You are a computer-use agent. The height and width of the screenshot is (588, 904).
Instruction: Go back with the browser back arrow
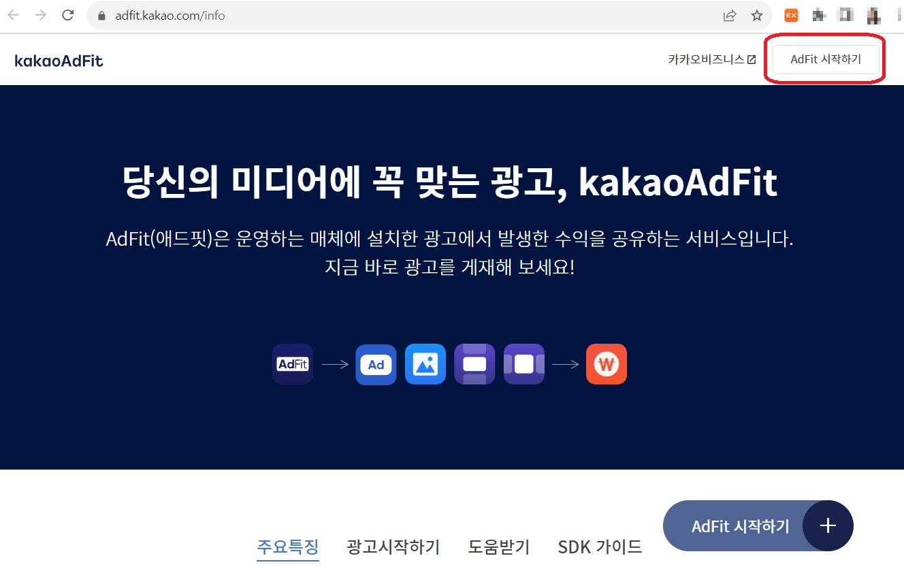14,15
